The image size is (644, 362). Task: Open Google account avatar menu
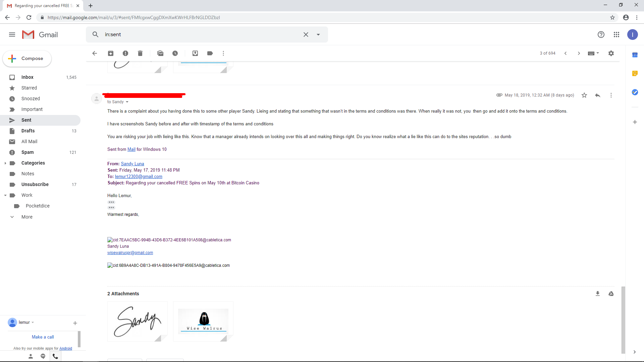coord(633,35)
